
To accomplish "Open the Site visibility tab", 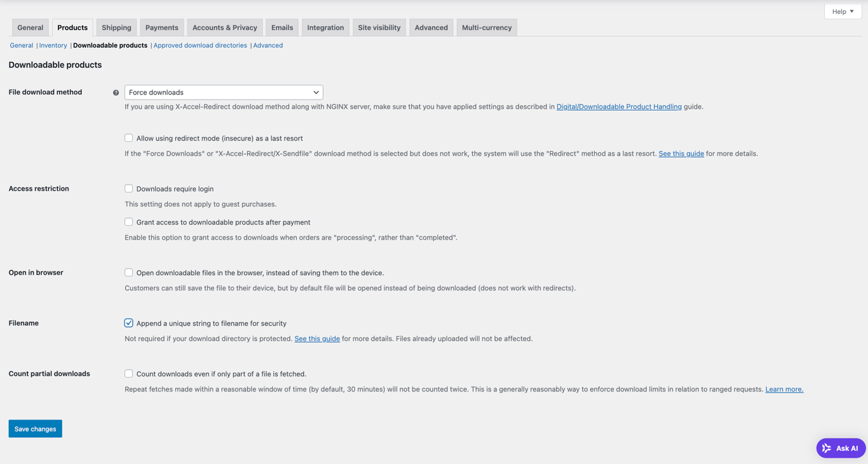I will [379, 27].
